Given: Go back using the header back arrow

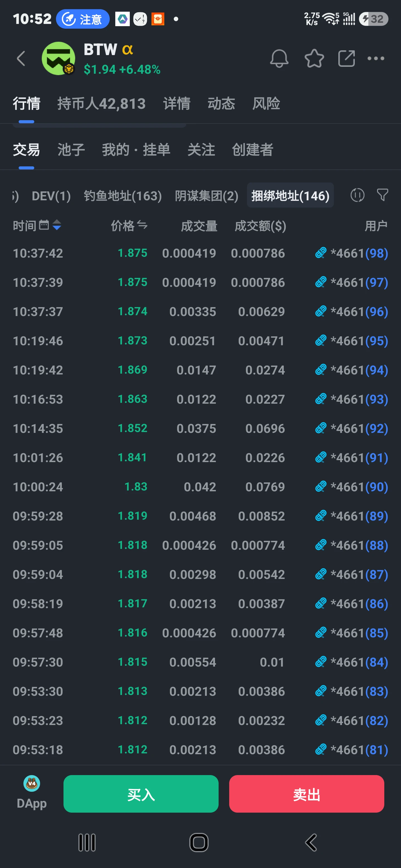Looking at the screenshot, I should pyautogui.click(x=21, y=58).
